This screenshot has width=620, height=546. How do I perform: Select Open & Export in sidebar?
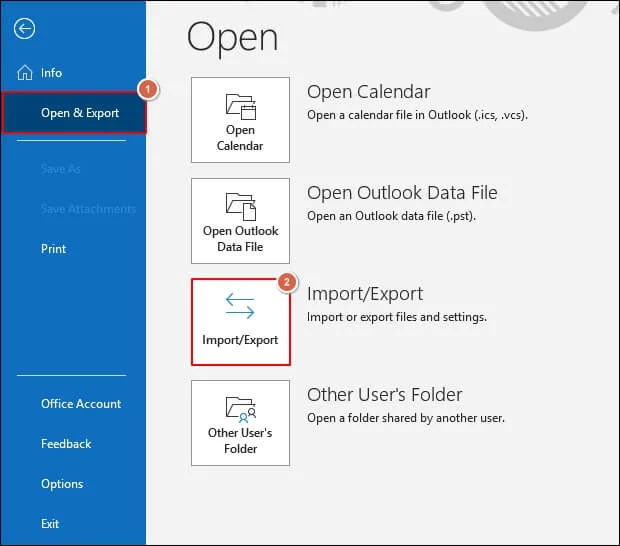[74, 113]
